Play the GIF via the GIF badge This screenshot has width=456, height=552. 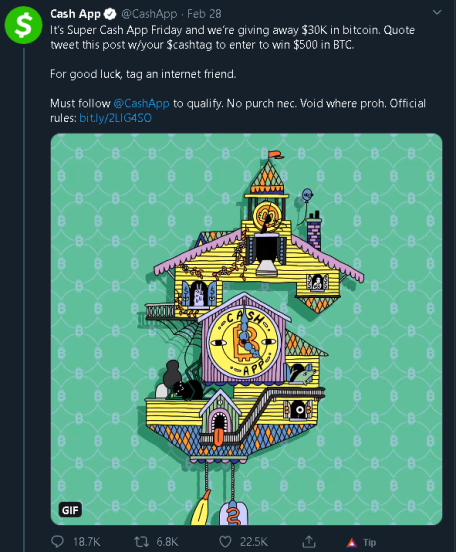[x=70, y=510]
